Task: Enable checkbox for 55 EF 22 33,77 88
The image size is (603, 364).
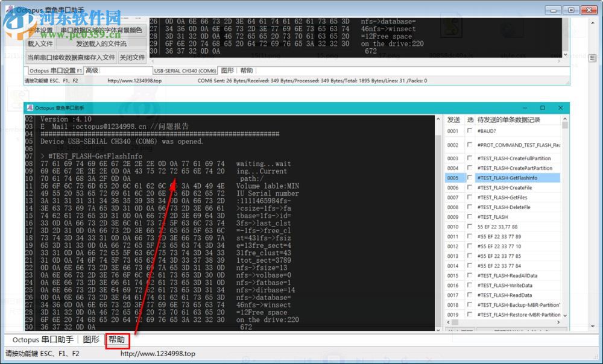Action: point(470,227)
